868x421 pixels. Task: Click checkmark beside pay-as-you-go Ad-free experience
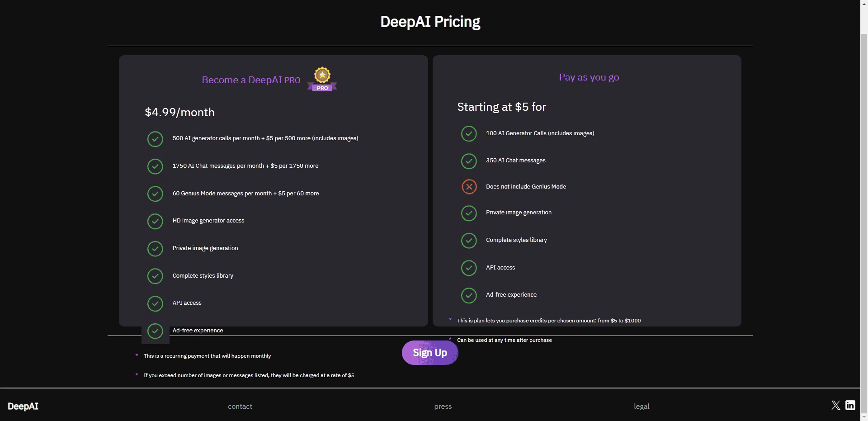[469, 295]
